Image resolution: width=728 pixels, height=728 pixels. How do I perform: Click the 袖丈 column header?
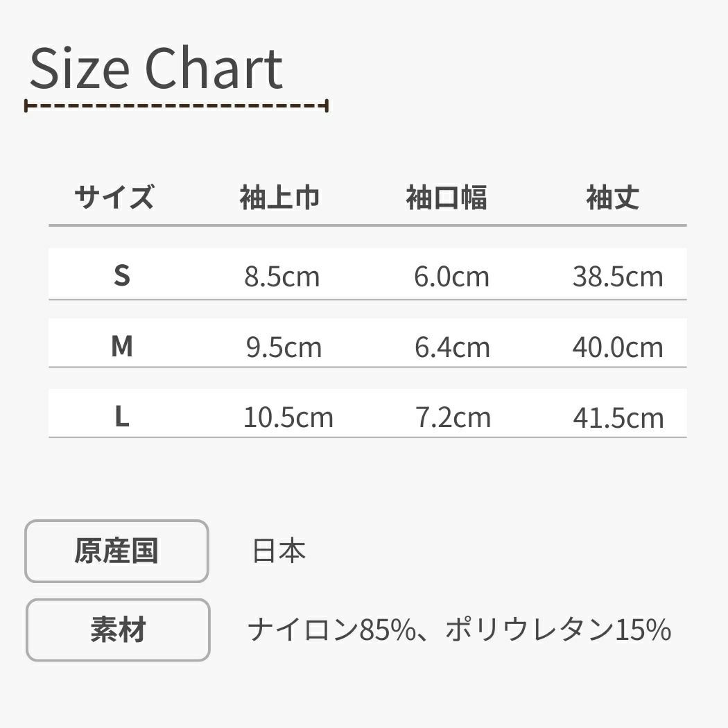612,198
